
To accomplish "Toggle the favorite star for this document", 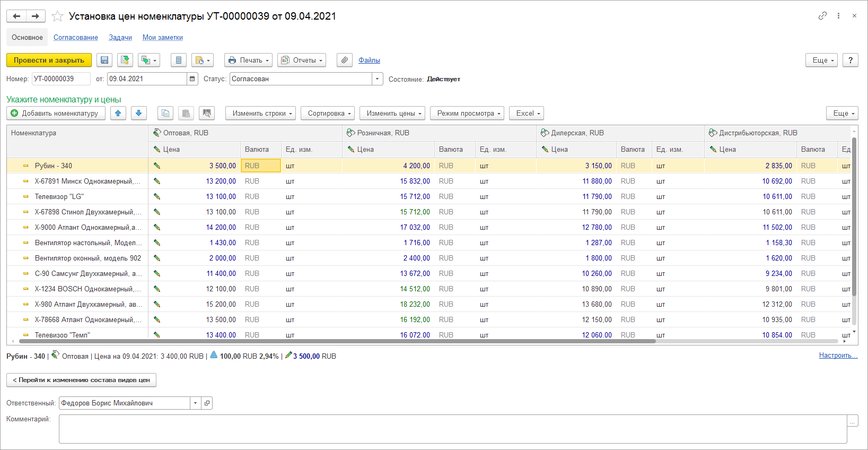I will tap(58, 16).
